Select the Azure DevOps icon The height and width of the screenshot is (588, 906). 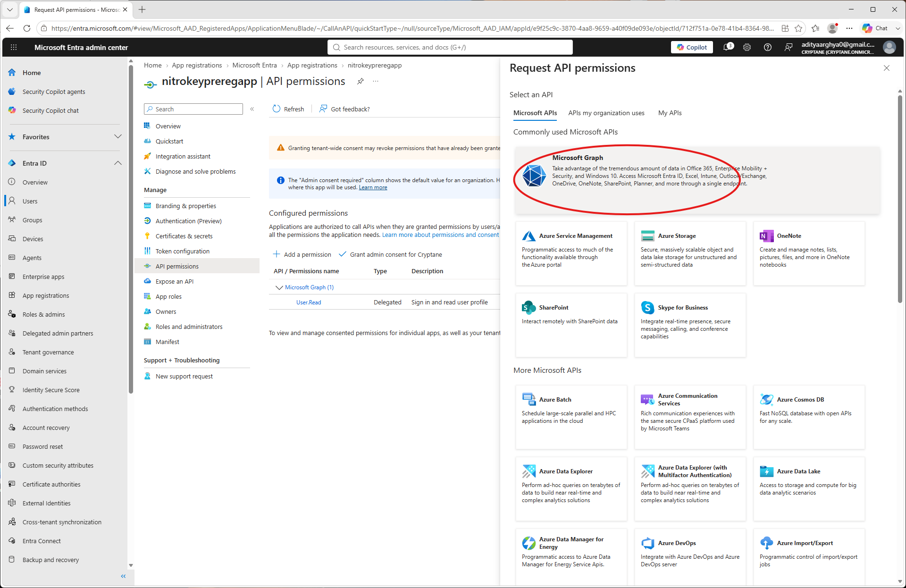pyautogui.click(x=647, y=543)
